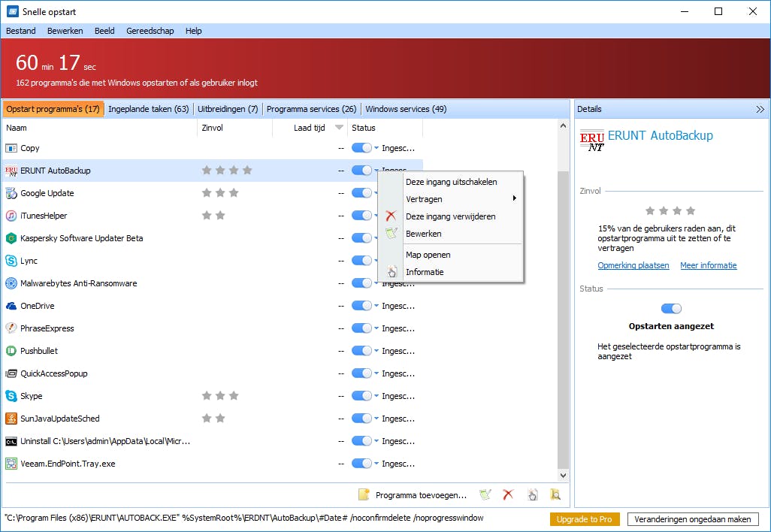771x532 pixels.
Task: Open status dropdown arrow for Pushbullet
Action: 376,351
